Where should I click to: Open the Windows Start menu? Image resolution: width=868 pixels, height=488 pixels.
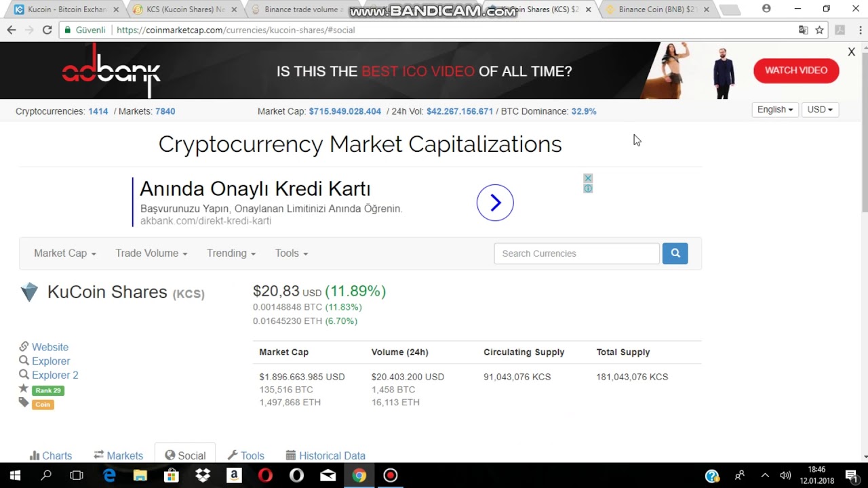(15, 475)
